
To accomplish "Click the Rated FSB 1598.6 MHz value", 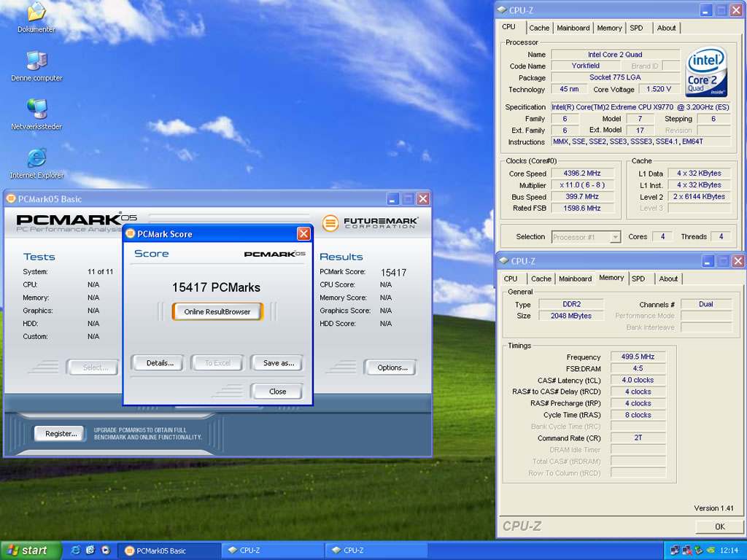I will (582, 208).
